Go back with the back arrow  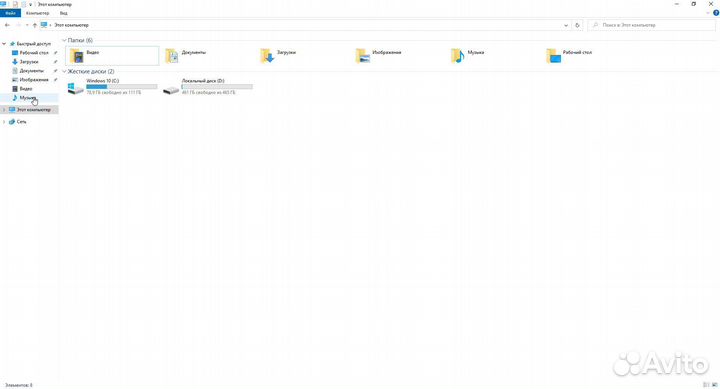[7, 25]
